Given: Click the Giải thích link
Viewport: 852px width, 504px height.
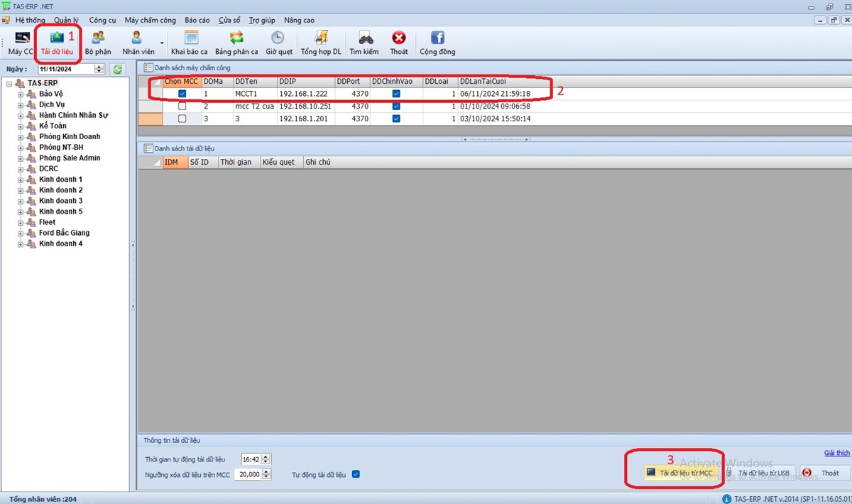Looking at the screenshot, I should click(x=836, y=453).
